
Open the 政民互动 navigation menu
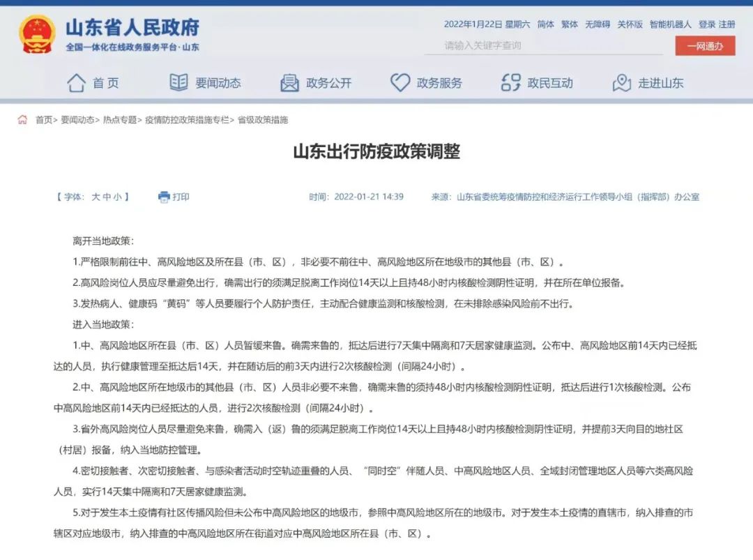[x=550, y=83]
